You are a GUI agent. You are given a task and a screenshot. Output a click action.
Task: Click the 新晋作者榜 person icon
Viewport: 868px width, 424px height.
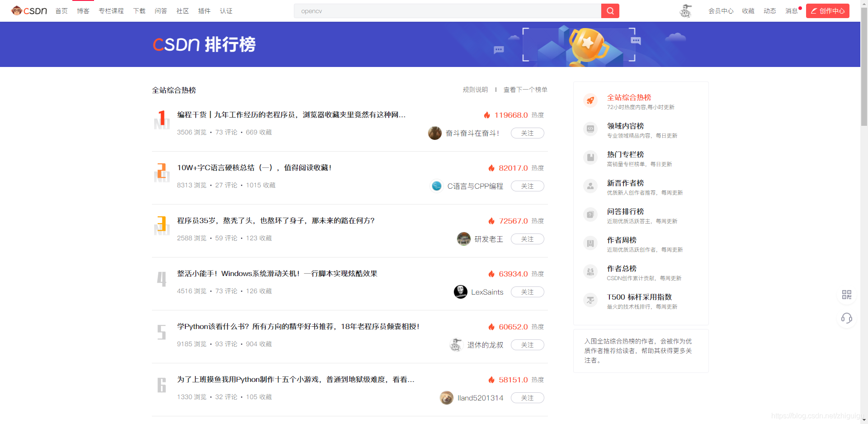tap(590, 186)
